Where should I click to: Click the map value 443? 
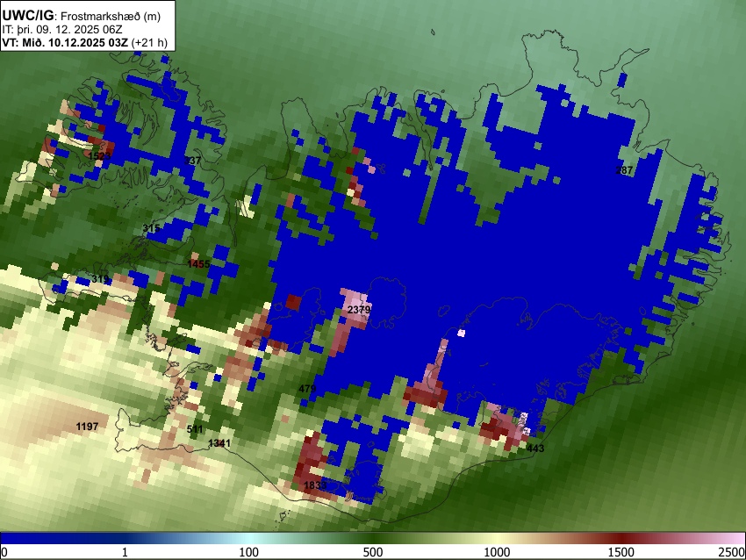click(x=535, y=449)
